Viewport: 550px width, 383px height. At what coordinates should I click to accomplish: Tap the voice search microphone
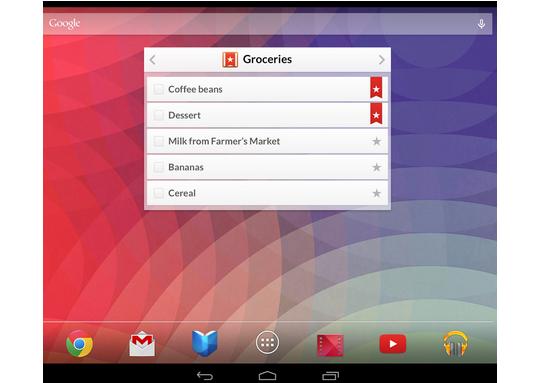tap(481, 24)
